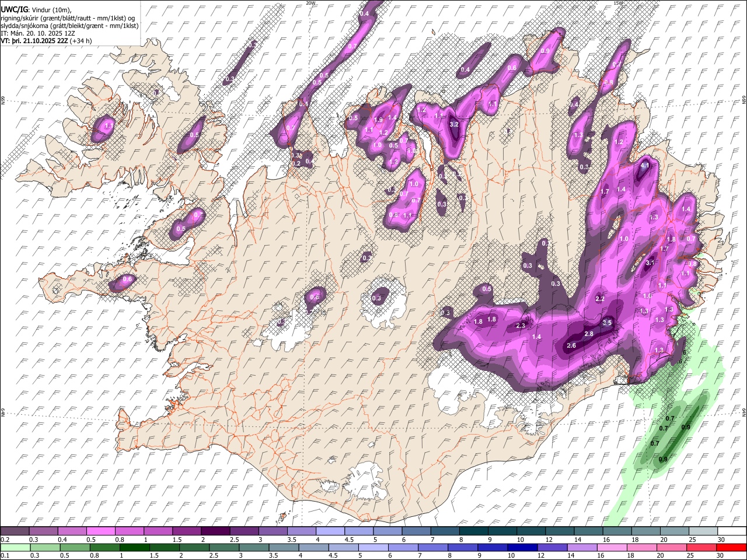
Task: Click the 2.2 snowfall value
Action: (x=600, y=299)
